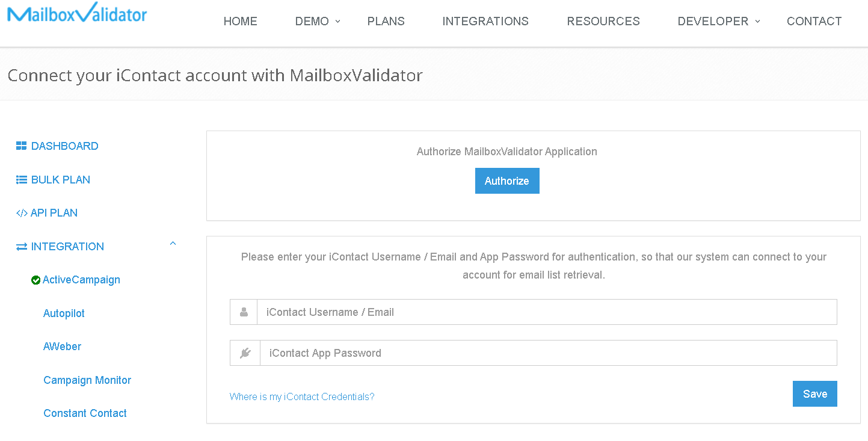Click the user icon beside username field
Viewport: 868px width, 441px height.
[244, 312]
